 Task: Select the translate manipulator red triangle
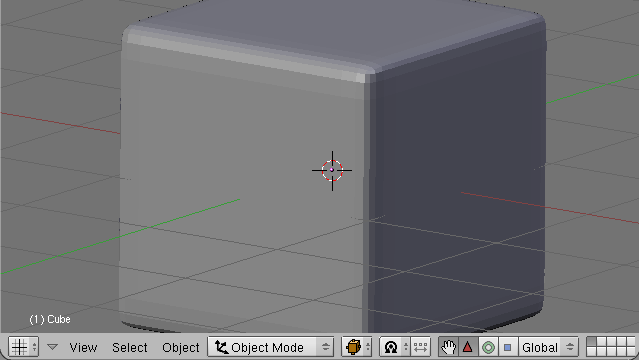pos(468,347)
